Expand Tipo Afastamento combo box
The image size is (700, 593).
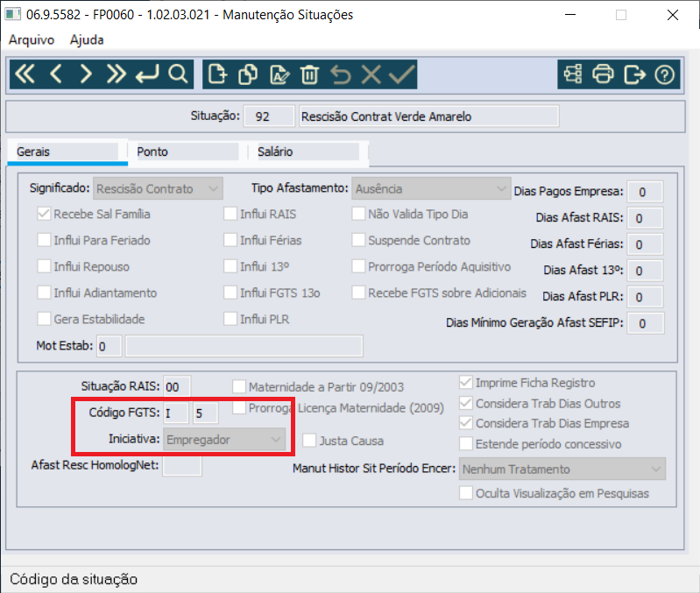[x=431, y=188]
